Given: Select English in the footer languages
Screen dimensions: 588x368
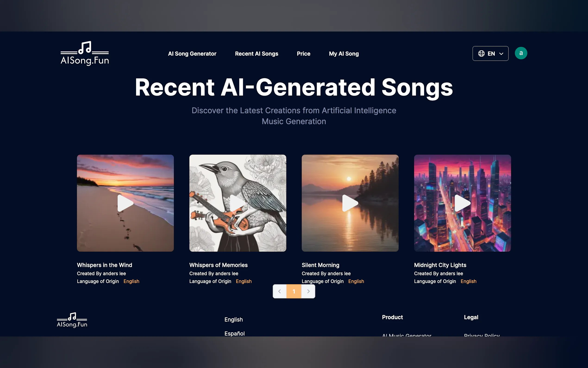Looking at the screenshot, I should [234, 320].
